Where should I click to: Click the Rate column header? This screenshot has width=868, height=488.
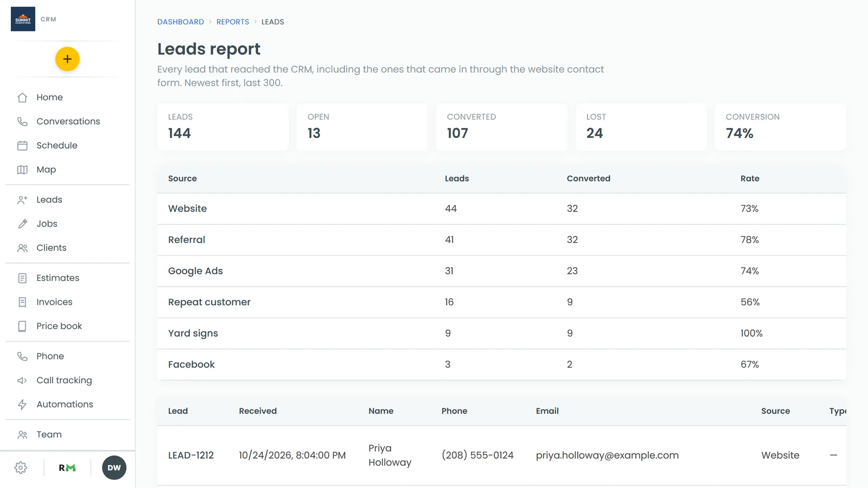tap(750, 178)
